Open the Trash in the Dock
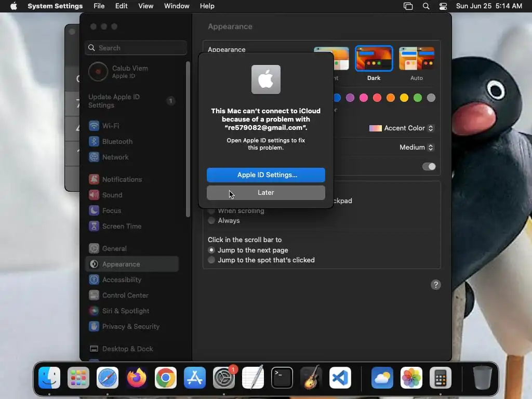 coord(483,378)
